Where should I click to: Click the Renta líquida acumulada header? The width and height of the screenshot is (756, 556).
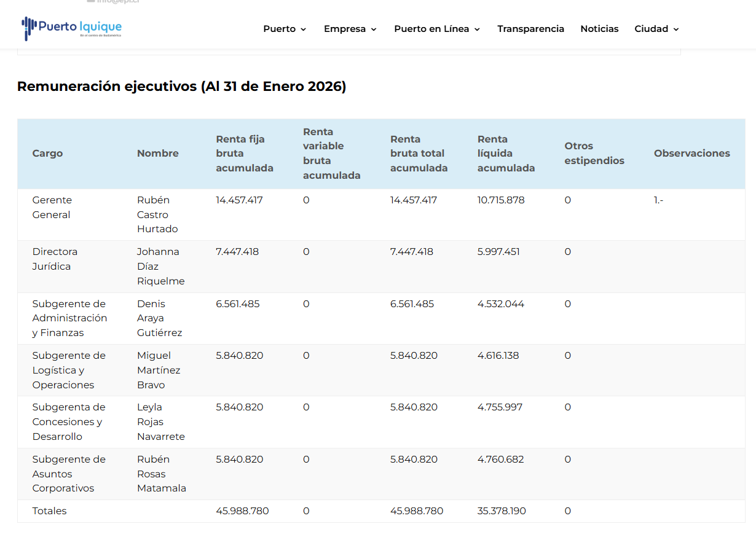pos(506,154)
